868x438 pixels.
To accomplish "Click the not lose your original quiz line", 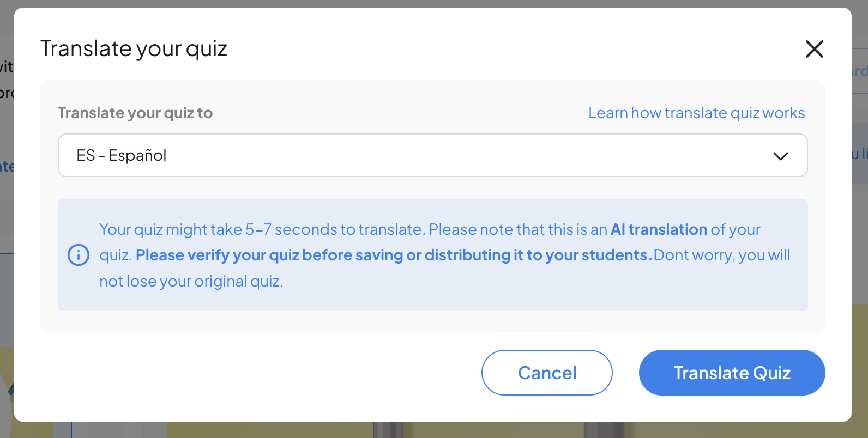I will point(191,281).
